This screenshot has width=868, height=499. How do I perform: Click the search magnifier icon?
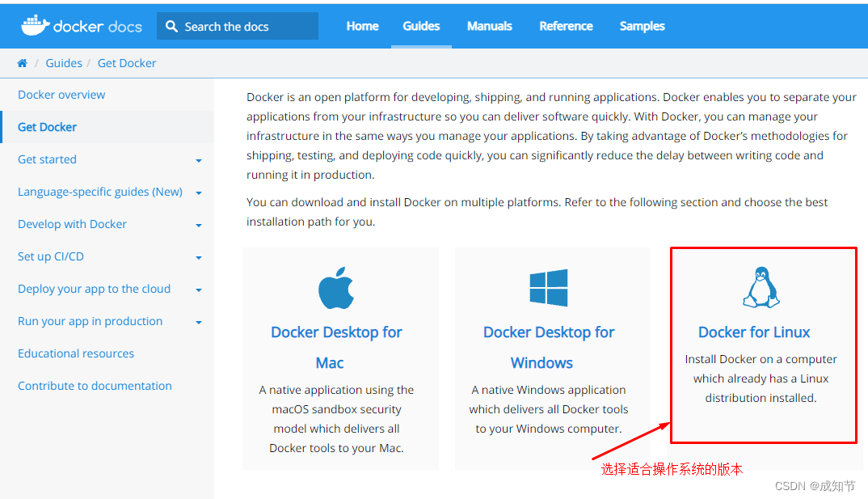pyautogui.click(x=171, y=26)
